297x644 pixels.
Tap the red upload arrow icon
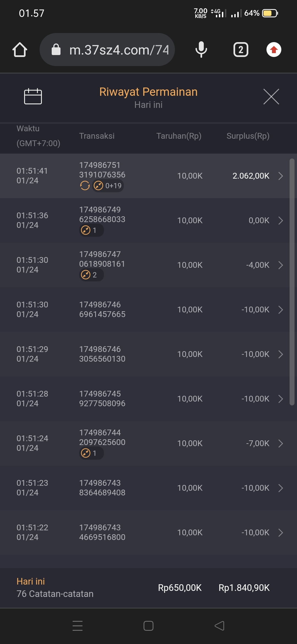pos(274,50)
